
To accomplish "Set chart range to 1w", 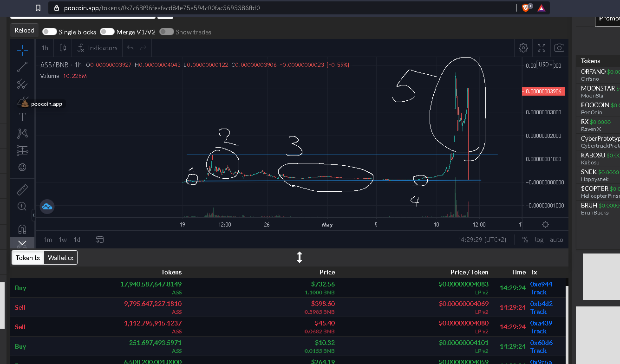I will click(63, 240).
